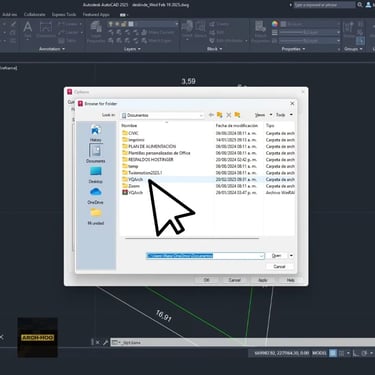Close the command line with its X
The image size is (375, 375).
pos(98,342)
